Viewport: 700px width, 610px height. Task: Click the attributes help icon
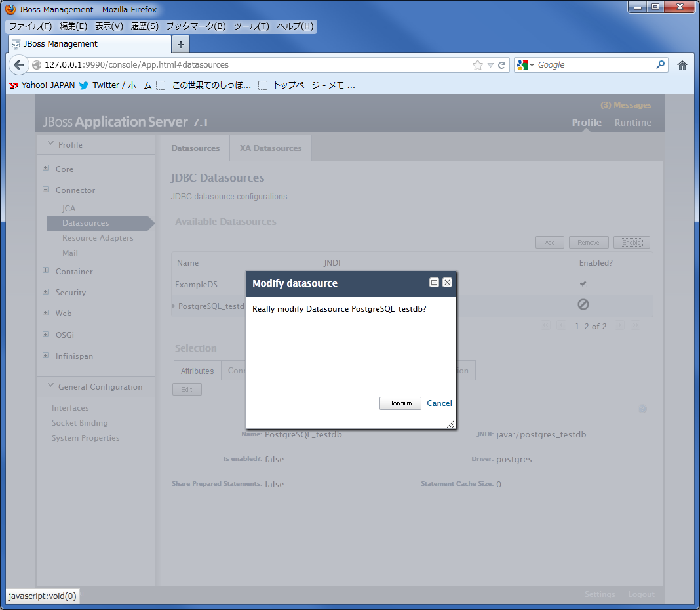(x=642, y=409)
